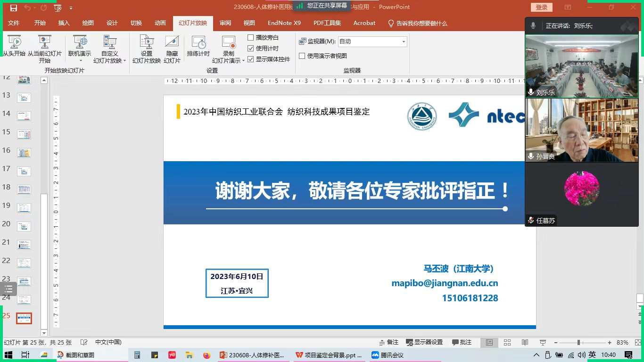Adjust the zoom slider in status bar

pos(578,343)
